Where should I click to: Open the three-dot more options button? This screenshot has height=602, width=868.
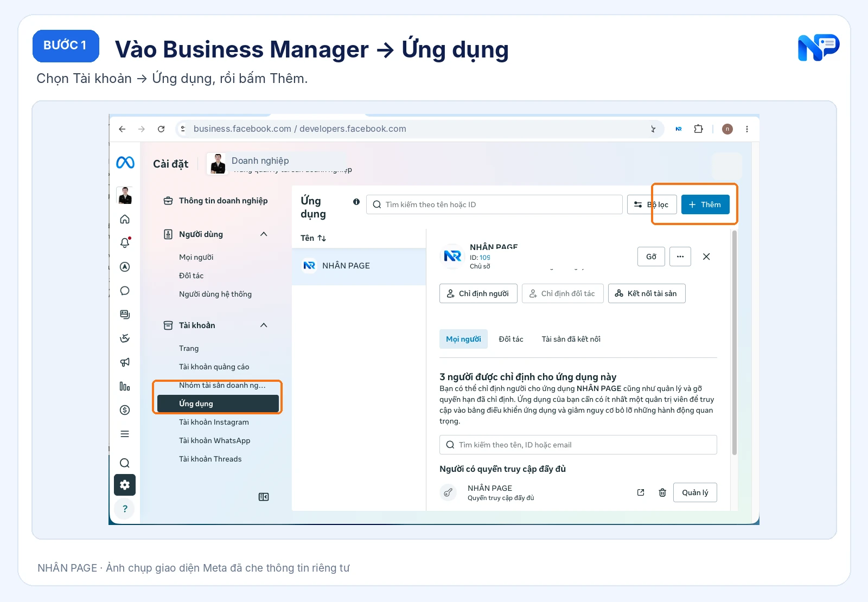click(x=680, y=257)
